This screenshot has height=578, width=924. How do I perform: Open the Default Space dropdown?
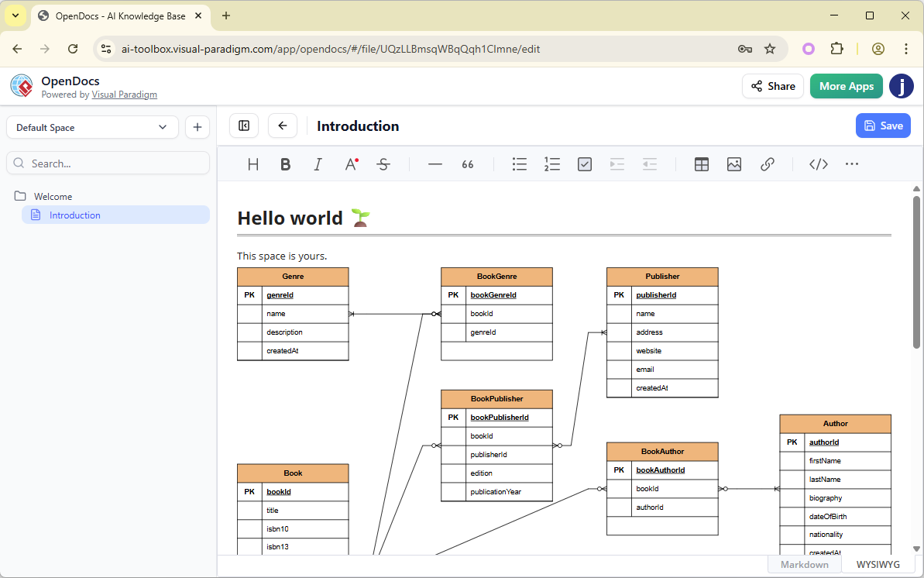click(x=91, y=126)
